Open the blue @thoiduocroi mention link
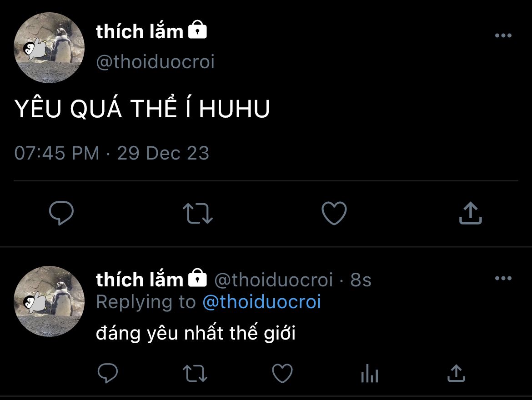 [x=261, y=302]
